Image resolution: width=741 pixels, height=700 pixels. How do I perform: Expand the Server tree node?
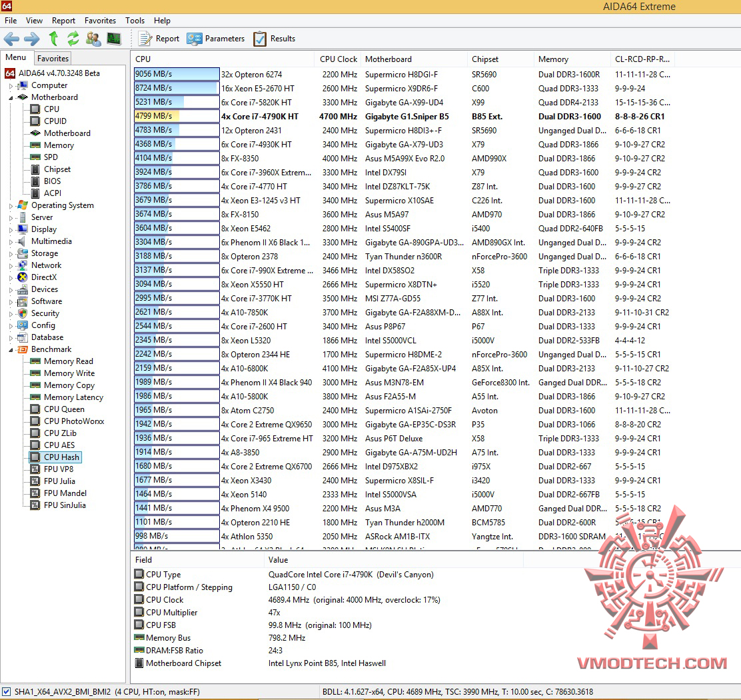pyautogui.click(x=11, y=218)
